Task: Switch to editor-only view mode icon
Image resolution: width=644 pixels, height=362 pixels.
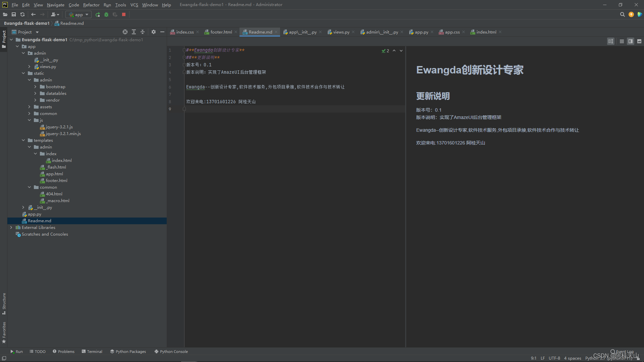Action: pos(622,41)
